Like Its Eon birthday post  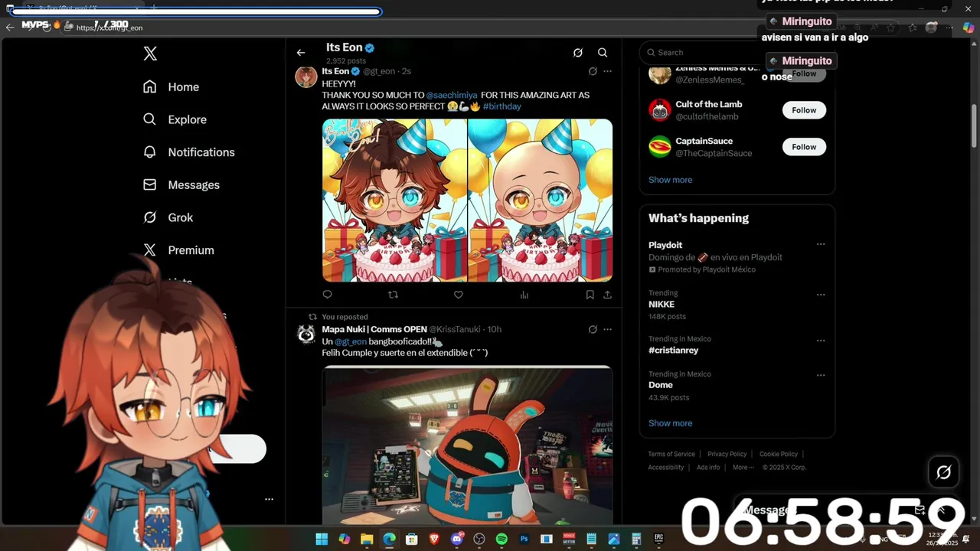(459, 295)
